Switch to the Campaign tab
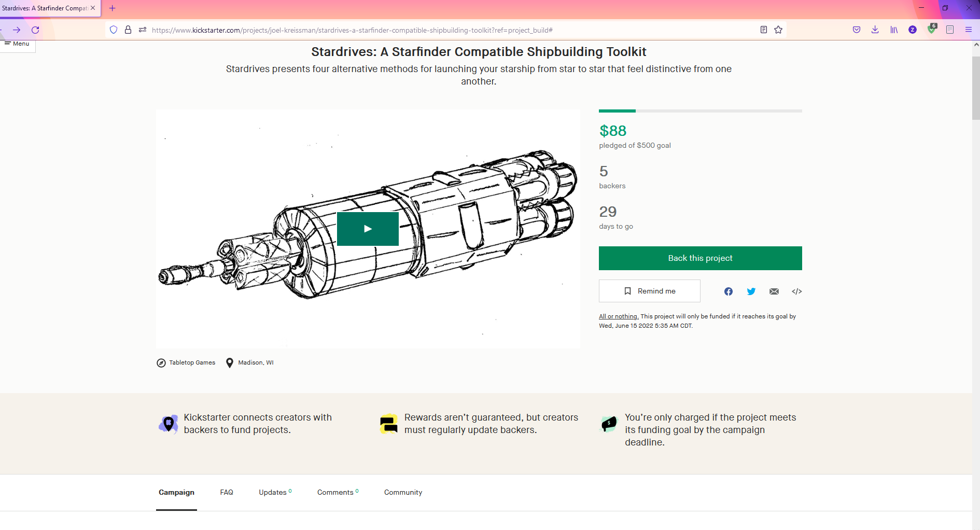Viewport: 980px width, 530px height. [176, 493]
